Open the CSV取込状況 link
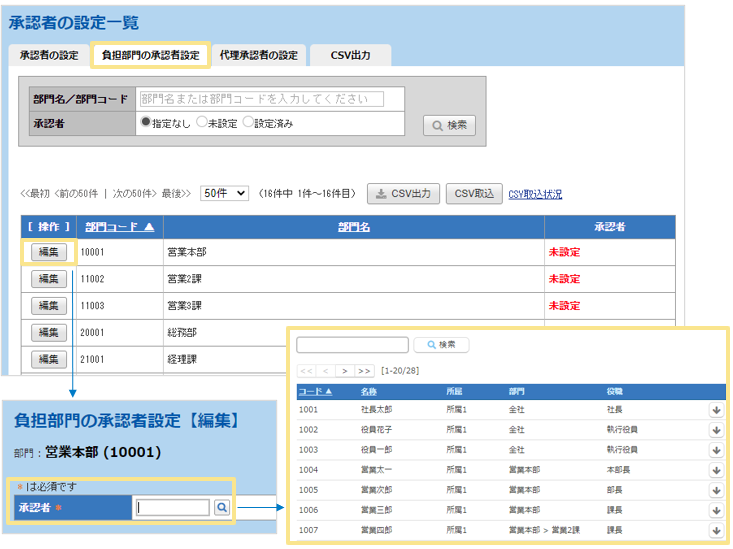Image resolution: width=733 pixels, height=549 pixels. tap(535, 194)
